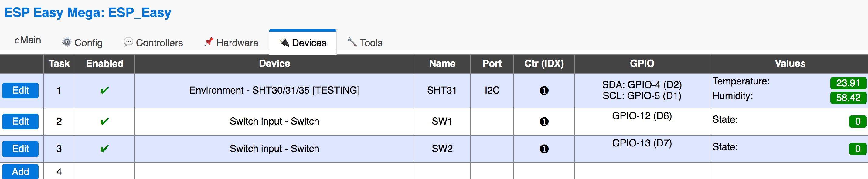The width and height of the screenshot is (868, 179).
Task: Open the Main tab
Action: (x=28, y=40)
